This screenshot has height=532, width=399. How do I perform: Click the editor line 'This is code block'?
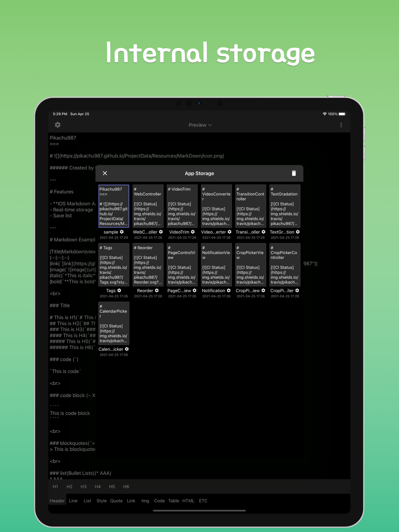pyautogui.click(x=70, y=413)
